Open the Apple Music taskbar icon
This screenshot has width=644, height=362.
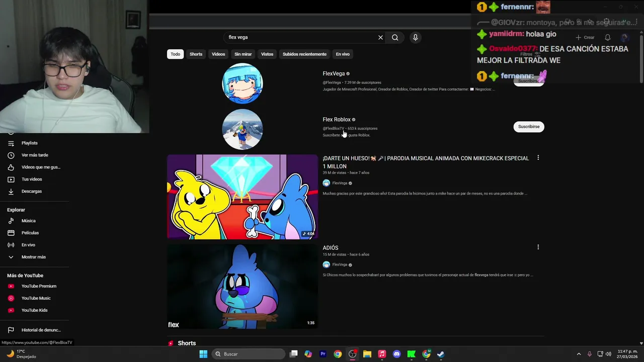(x=382, y=354)
